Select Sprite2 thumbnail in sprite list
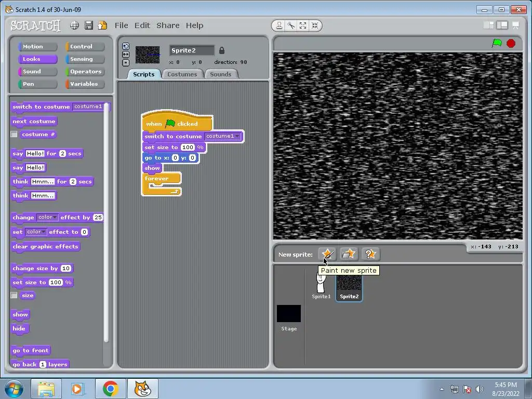Image resolution: width=532 pixels, height=399 pixels. (x=349, y=288)
